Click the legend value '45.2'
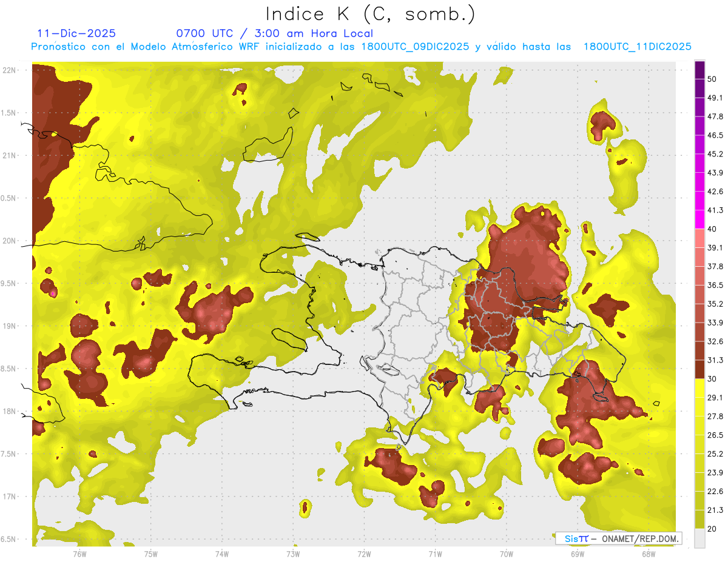 coord(715,154)
